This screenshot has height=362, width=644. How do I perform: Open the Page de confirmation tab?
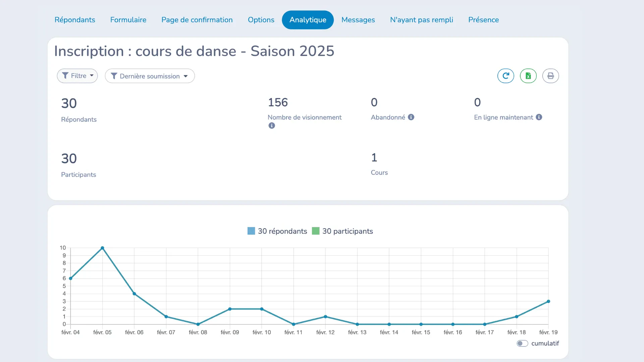coord(197,20)
